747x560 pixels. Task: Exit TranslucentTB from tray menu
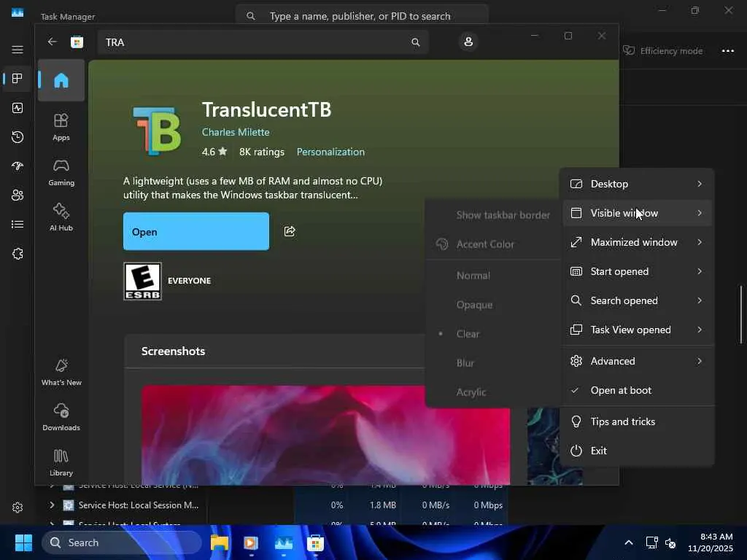coord(638,451)
